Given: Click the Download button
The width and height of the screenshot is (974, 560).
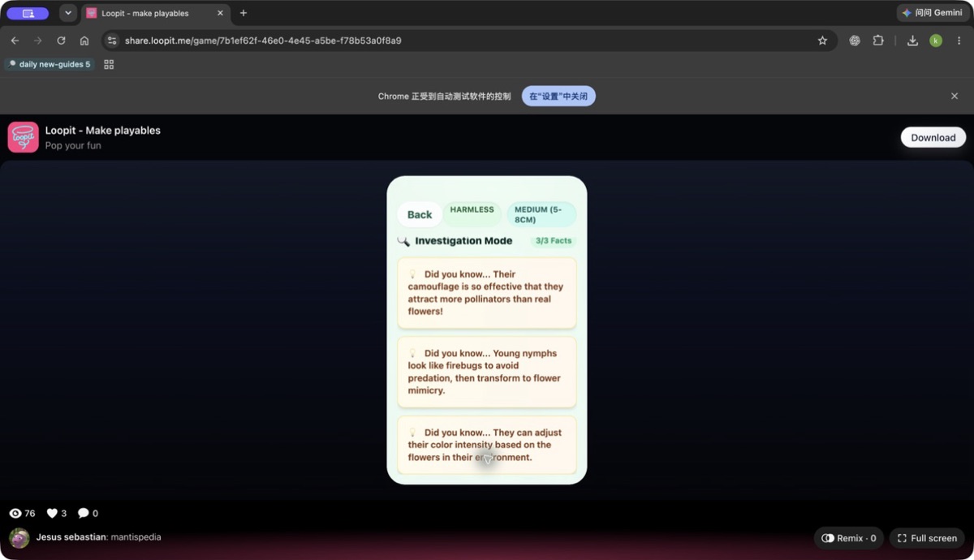Looking at the screenshot, I should point(933,137).
